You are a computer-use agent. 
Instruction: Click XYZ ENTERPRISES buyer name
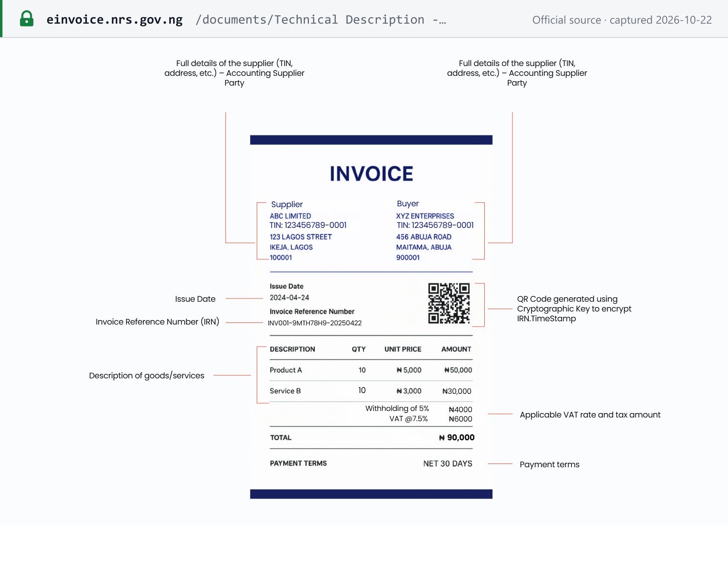point(425,216)
